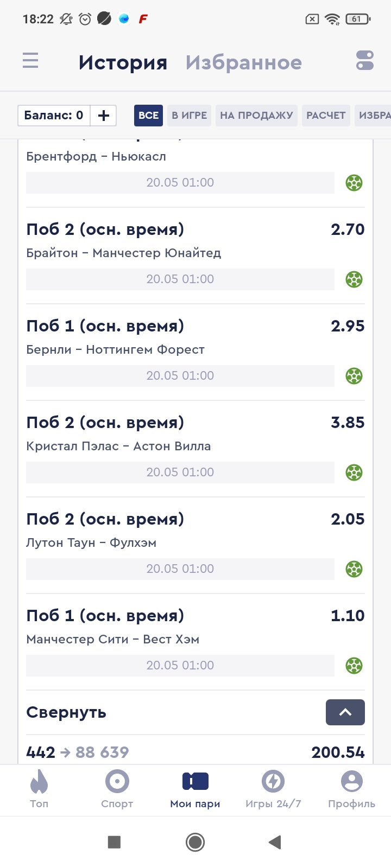Image resolution: width=391 pixels, height=868 pixels.
Task: Select the ВСЕ filter
Action: [148, 116]
